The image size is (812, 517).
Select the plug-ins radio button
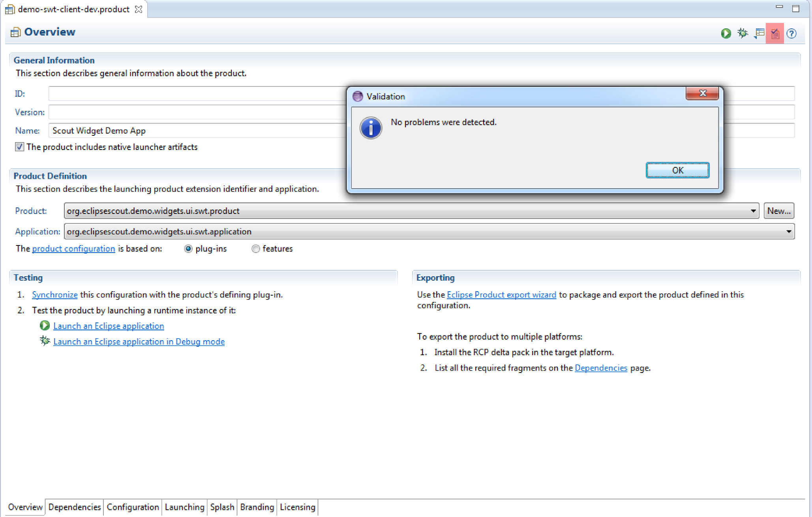click(188, 249)
